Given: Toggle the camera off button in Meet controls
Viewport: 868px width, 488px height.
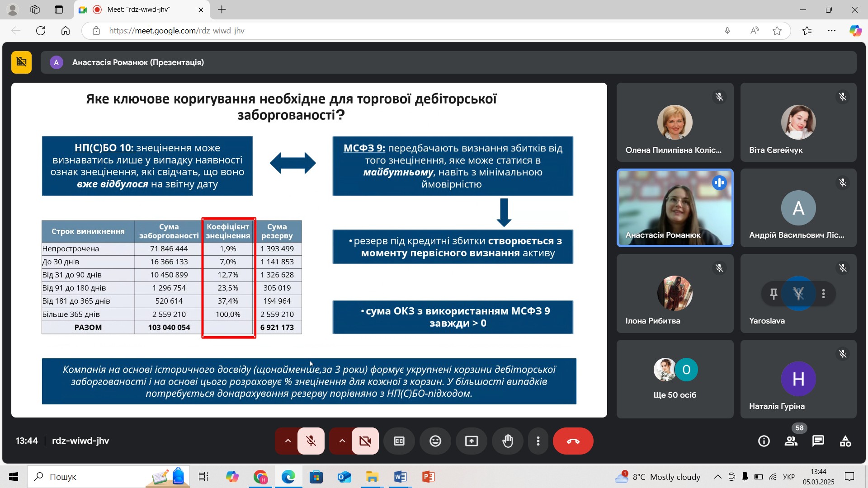Looking at the screenshot, I should coord(365,441).
